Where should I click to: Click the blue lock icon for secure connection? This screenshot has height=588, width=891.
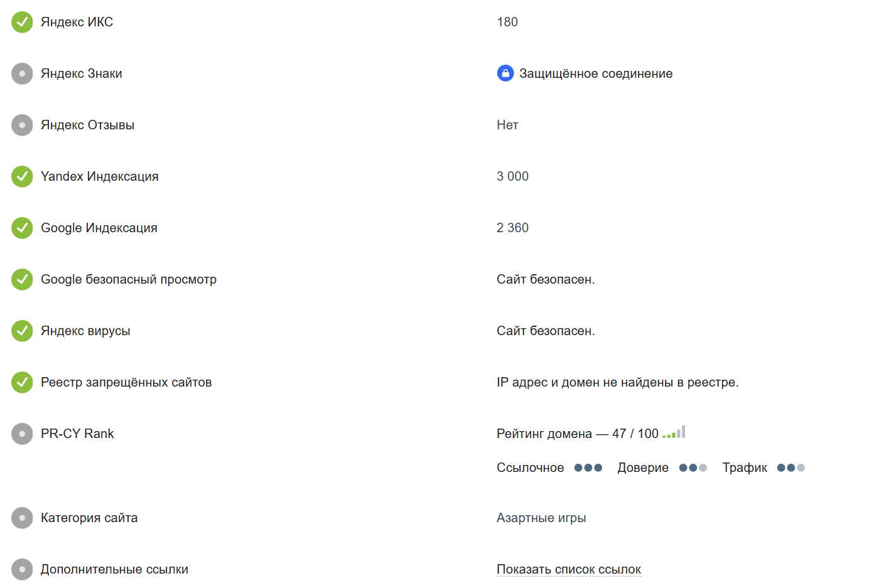[x=505, y=73]
